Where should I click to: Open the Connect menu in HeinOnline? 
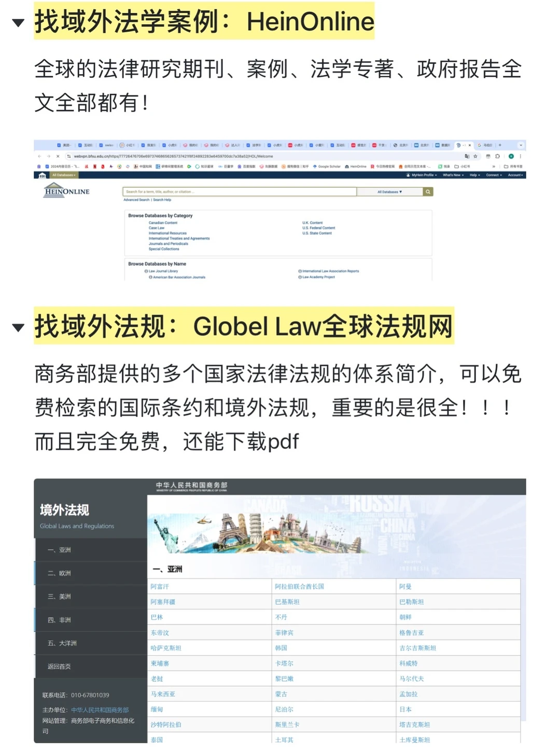pos(494,175)
